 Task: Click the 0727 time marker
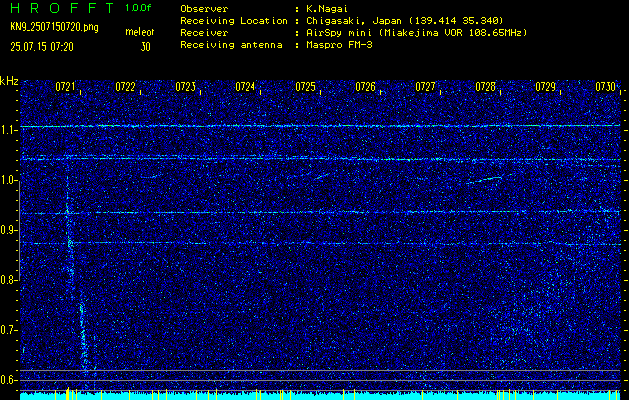(425, 87)
